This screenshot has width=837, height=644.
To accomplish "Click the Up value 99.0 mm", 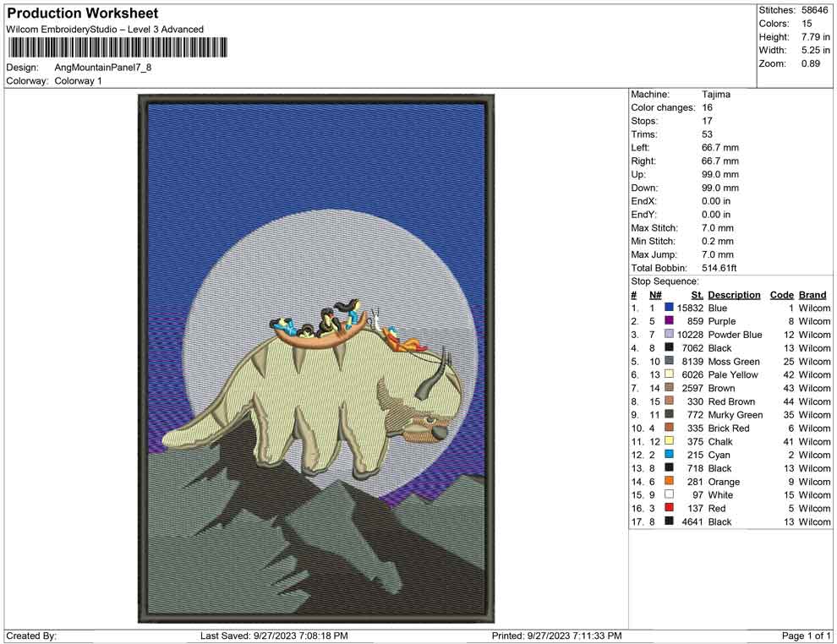I will point(720,174).
